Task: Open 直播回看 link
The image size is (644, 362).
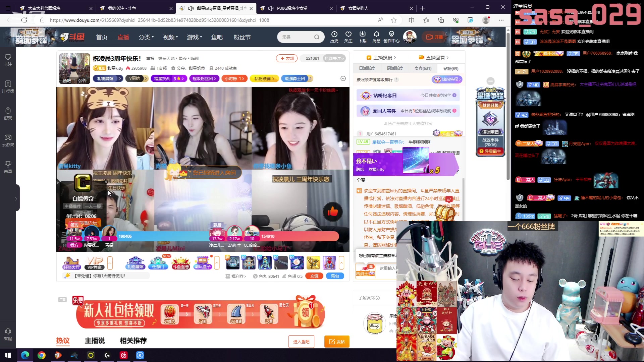Action: tap(434, 58)
